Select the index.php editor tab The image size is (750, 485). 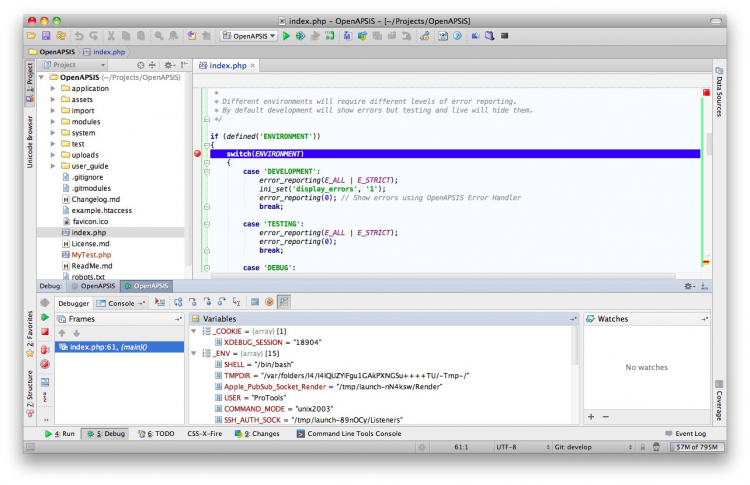click(x=227, y=65)
